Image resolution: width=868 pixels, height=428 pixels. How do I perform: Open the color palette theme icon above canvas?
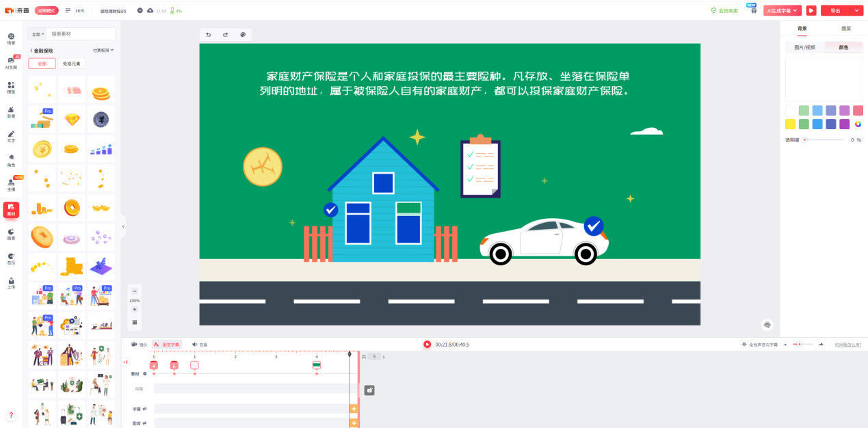[x=243, y=35]
